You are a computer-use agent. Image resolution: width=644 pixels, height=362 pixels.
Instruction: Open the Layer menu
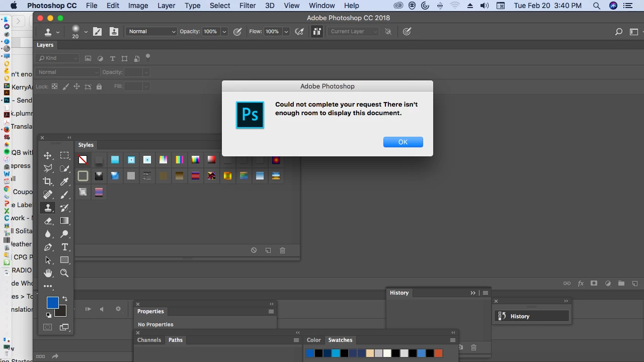click(x=166, y=6)
